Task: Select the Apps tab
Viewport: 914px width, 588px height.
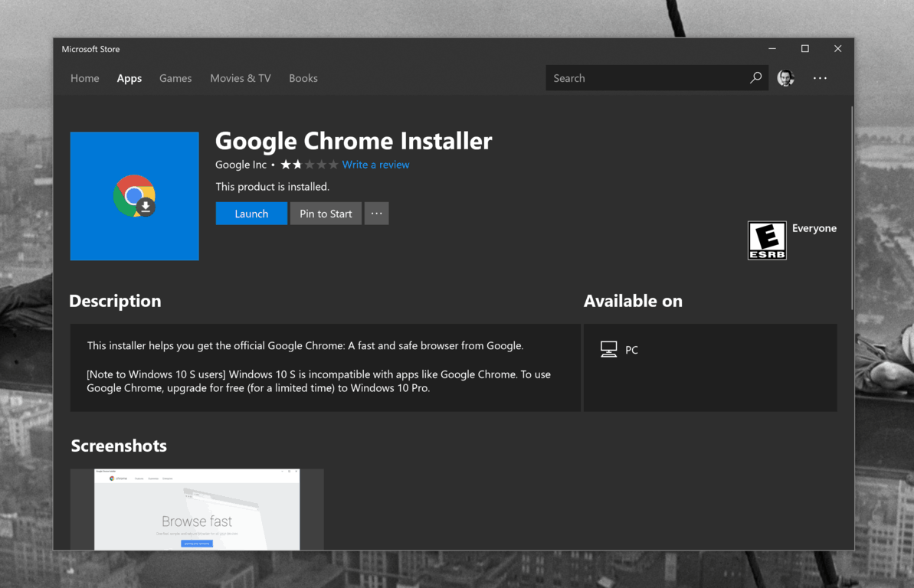Action: 129,78
